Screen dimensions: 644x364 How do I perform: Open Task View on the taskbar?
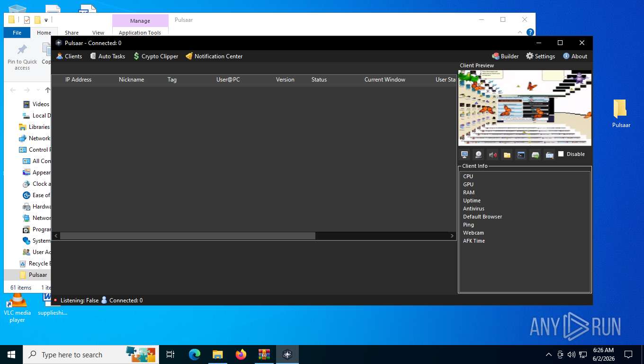click(x=170, y=355)
